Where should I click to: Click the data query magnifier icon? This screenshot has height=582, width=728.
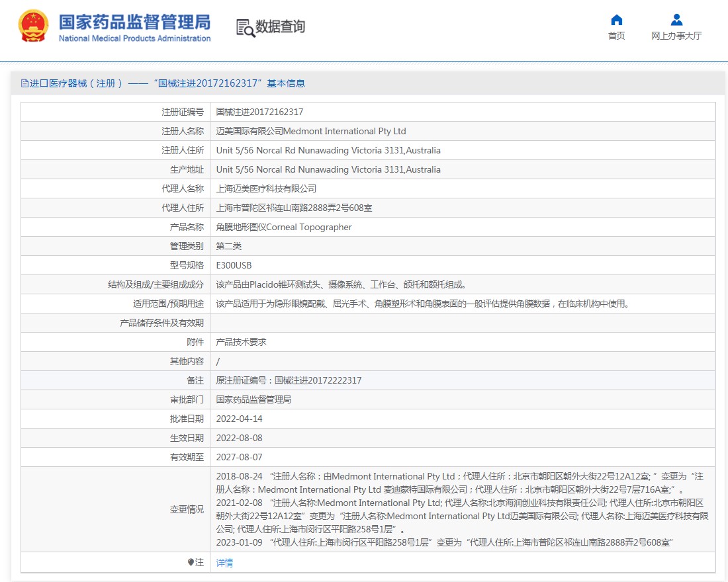246,27
